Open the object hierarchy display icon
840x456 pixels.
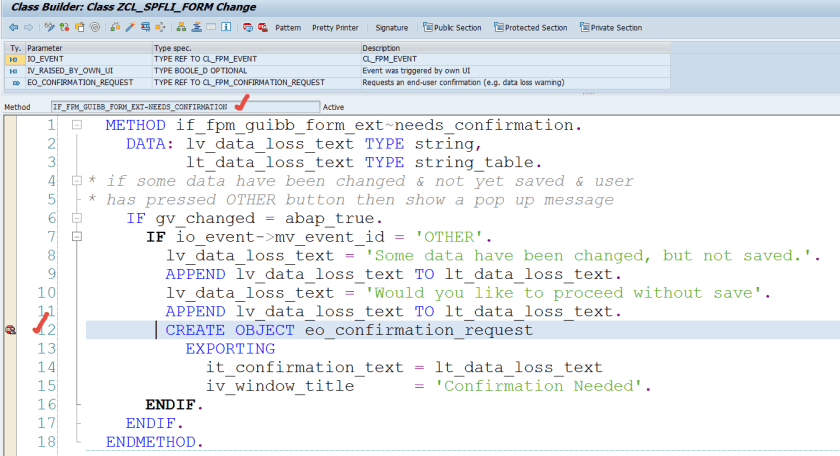pos(180,28)
